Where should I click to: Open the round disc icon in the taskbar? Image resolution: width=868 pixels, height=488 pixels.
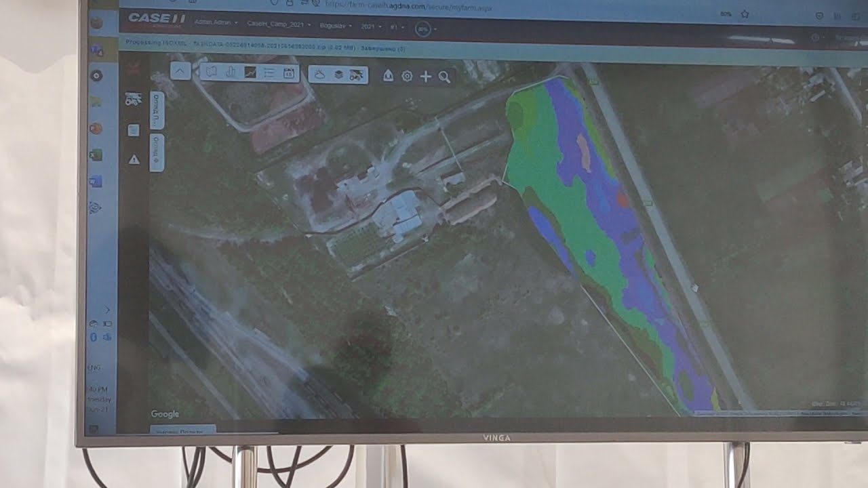tap(96, 75)
